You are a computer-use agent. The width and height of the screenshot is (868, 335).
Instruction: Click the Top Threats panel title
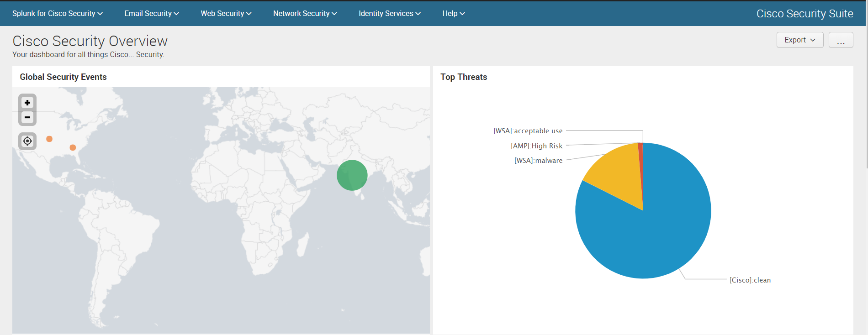point(464,77)
